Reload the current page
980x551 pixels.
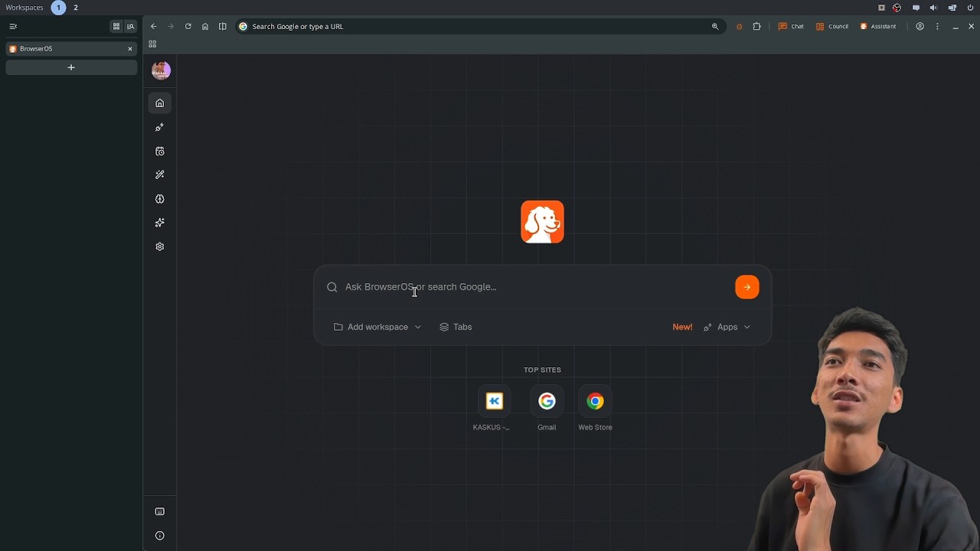[188, 26]
